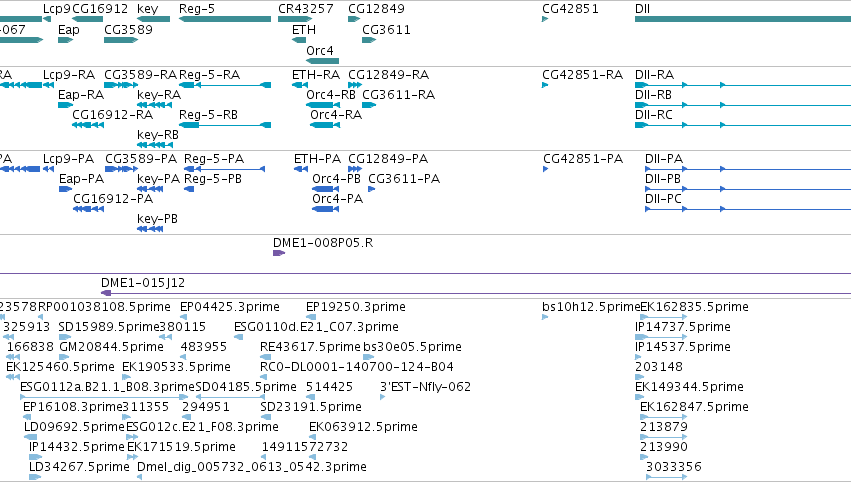The height and width of the screenshot is (482, 851).
Task: Open the 'bs10h12.5prime' EST label
Action: (591, 307)
